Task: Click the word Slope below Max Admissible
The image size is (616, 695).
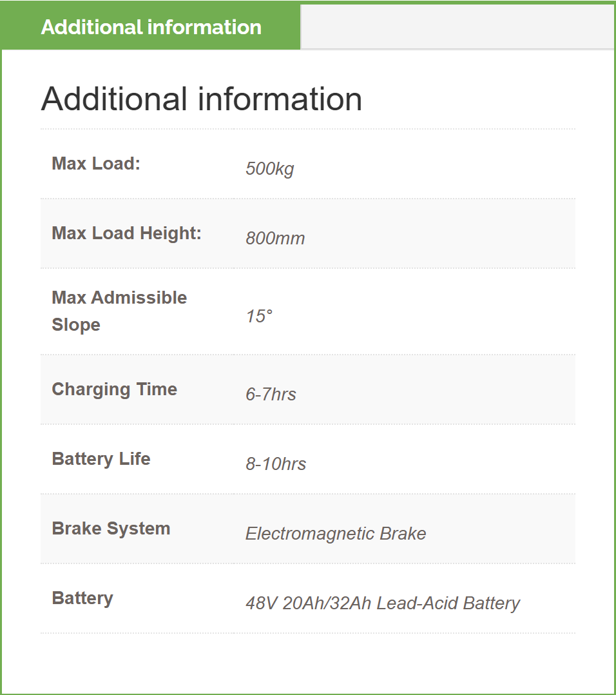Action: tap(76, 325)
